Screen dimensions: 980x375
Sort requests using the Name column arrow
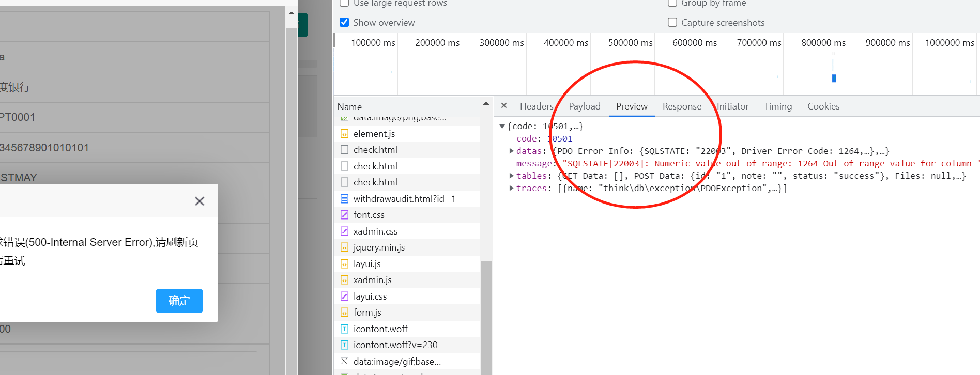click(x=486, y=104)
